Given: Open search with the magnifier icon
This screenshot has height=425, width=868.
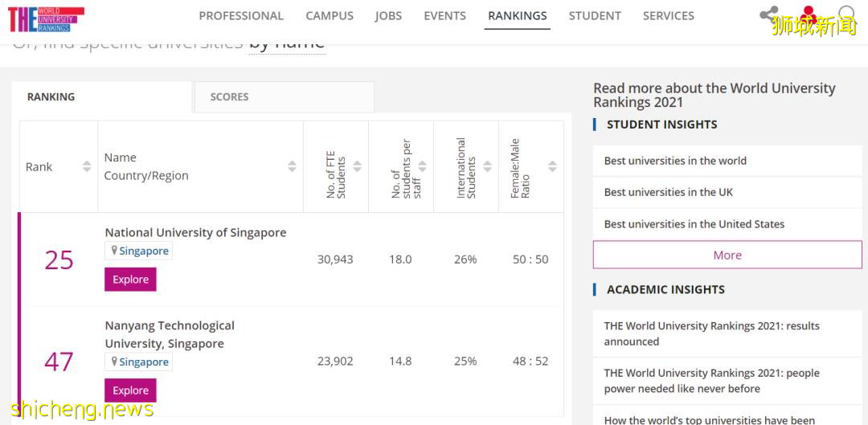Looking at the screenshot, I should pos(846,14).
